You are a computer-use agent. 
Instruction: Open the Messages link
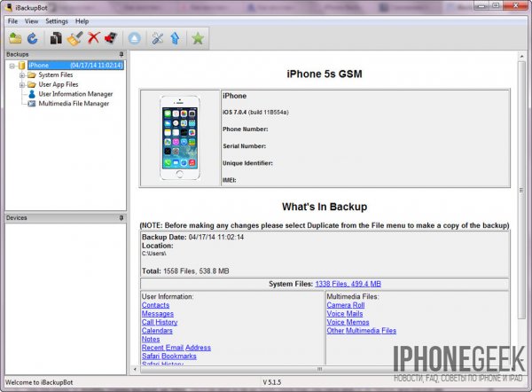tap(158, 314)
